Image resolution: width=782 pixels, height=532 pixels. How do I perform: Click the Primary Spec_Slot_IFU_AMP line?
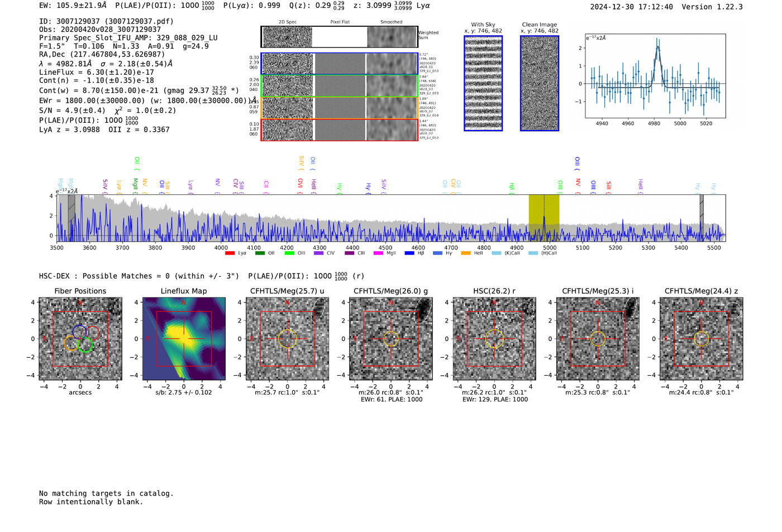point(128,38)
